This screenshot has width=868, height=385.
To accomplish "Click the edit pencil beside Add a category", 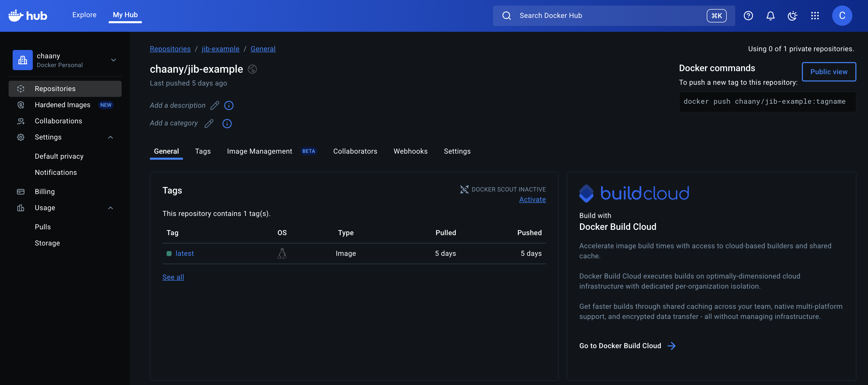I will (209, 123).
